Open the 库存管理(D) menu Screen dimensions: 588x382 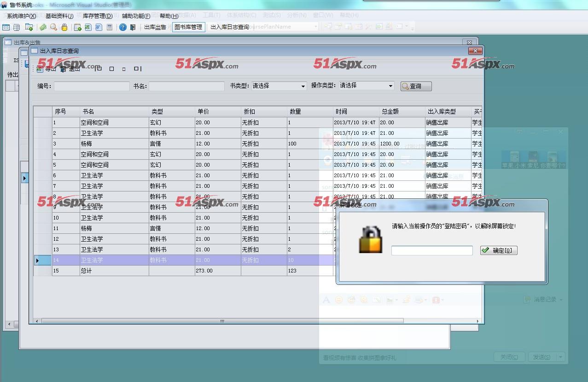(x=98, y=16)
